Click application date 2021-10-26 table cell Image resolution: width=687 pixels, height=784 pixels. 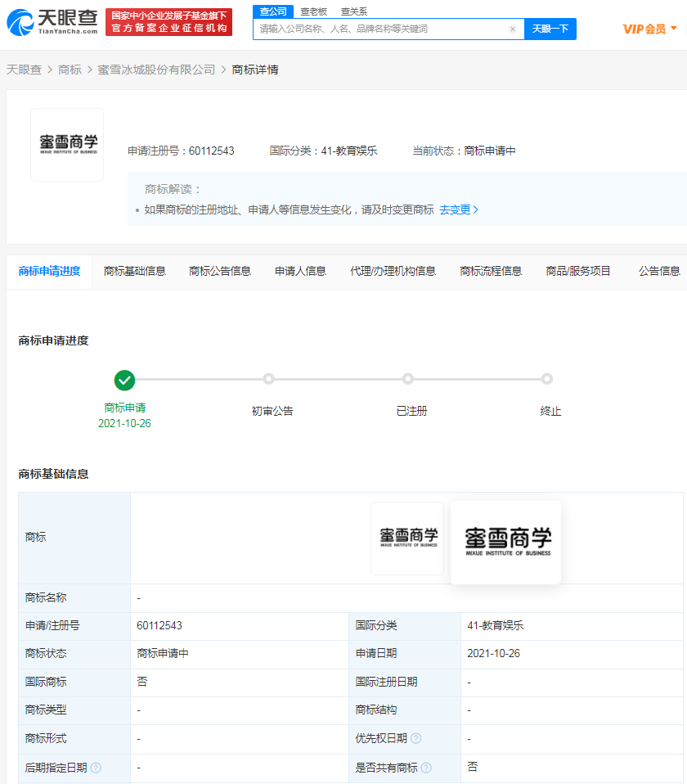click(494, 654)
